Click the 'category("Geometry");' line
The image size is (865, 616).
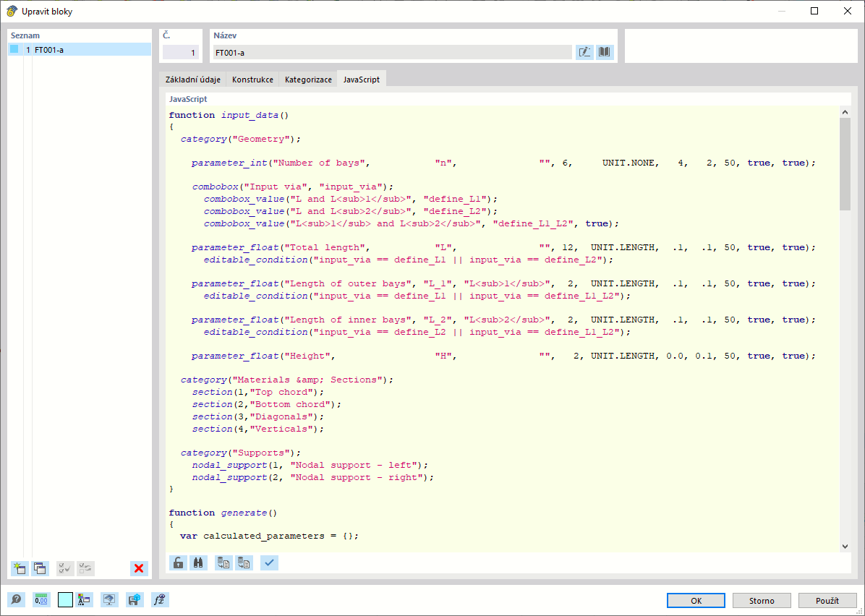coord(241,139)
